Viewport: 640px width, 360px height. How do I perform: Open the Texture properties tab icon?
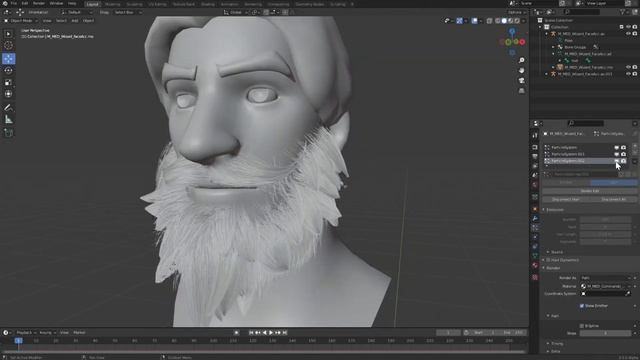pos(535,277)
